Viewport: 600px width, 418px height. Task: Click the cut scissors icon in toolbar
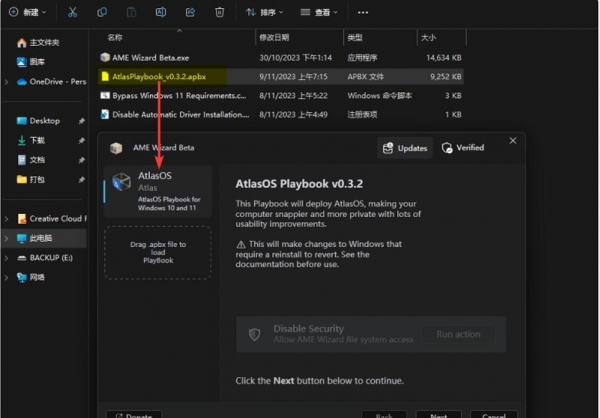pyautogui.click(x=73, y=12)
